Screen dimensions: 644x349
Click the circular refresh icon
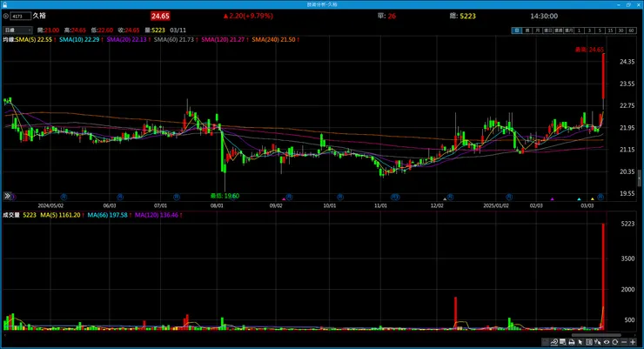coord(614,342)
